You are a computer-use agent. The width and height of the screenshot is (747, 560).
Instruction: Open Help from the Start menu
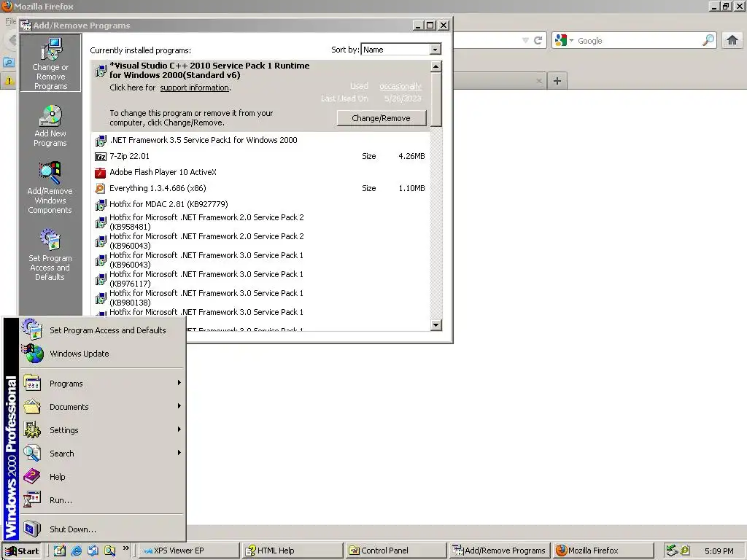[x=102, y=477]
